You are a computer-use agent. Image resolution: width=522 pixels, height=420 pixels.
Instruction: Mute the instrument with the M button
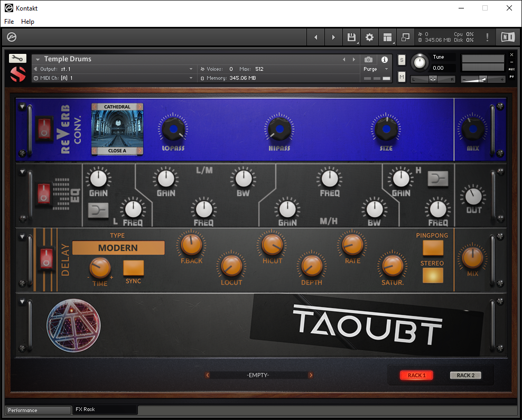coord(402,77)
